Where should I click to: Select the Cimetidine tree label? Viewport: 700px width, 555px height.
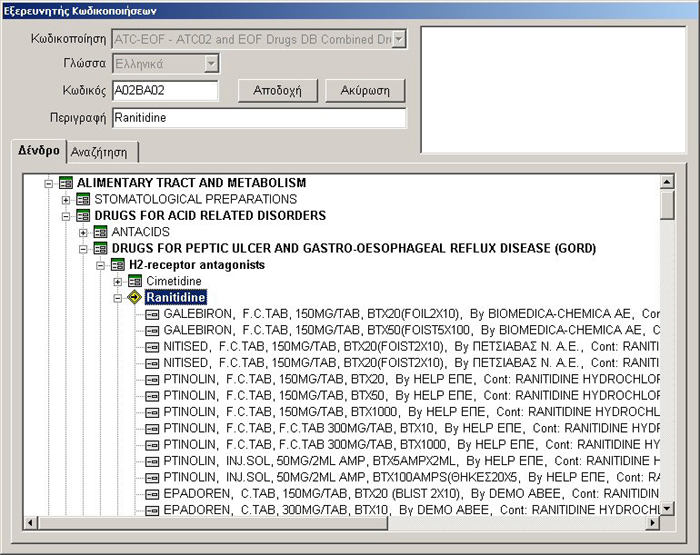(x=174, y=281)
